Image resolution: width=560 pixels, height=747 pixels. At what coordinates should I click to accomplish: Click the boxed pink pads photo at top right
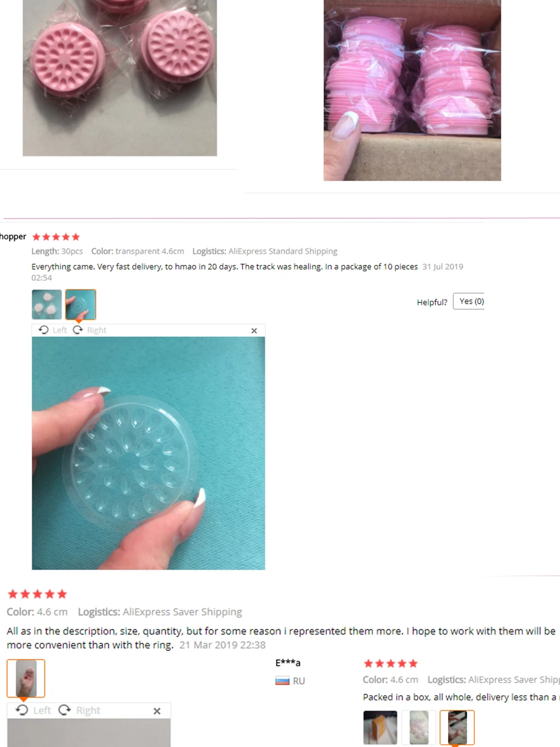click(x=412, y=90)
